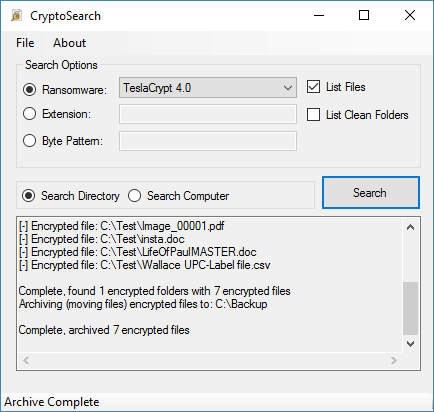Choose the Byte Pattern radio option
The width and height of the screenshot is (434, 412).
(29, 141)
